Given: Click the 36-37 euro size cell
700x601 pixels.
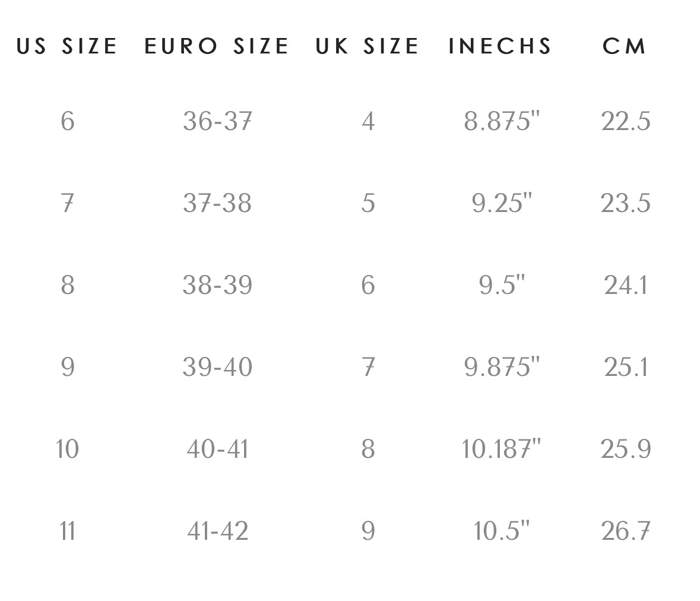Looking at the screenshot, I should (217, 122).
